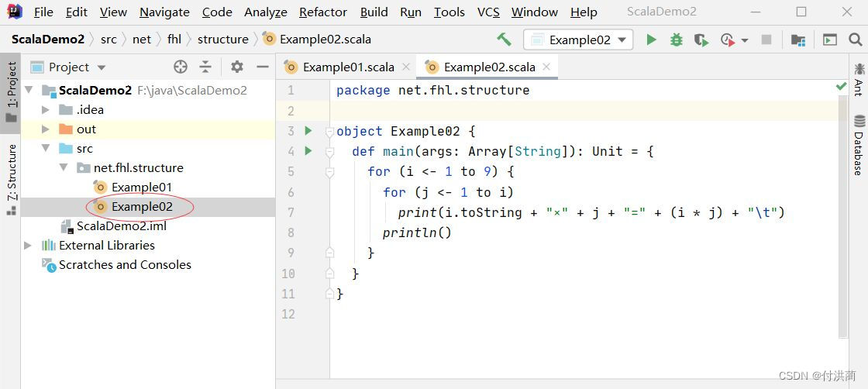Click run gutter icon beside object Example02
Screen dimensions: 868x389
coord(308,131)
